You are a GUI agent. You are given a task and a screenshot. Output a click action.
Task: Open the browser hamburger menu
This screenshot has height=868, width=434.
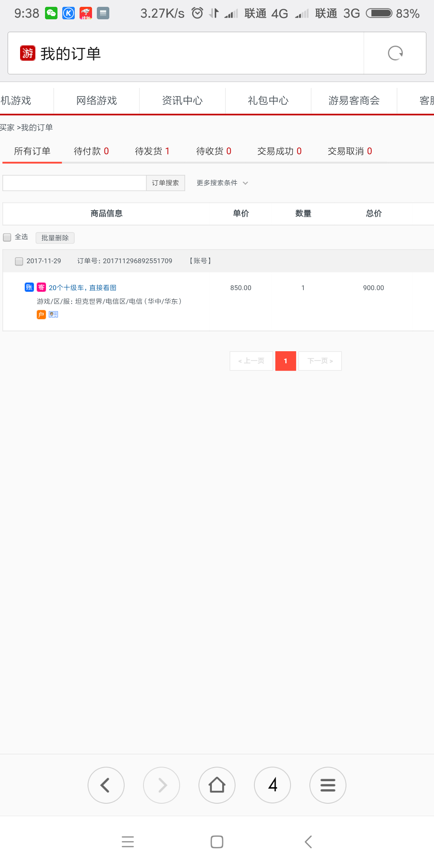tap(328, 785)
